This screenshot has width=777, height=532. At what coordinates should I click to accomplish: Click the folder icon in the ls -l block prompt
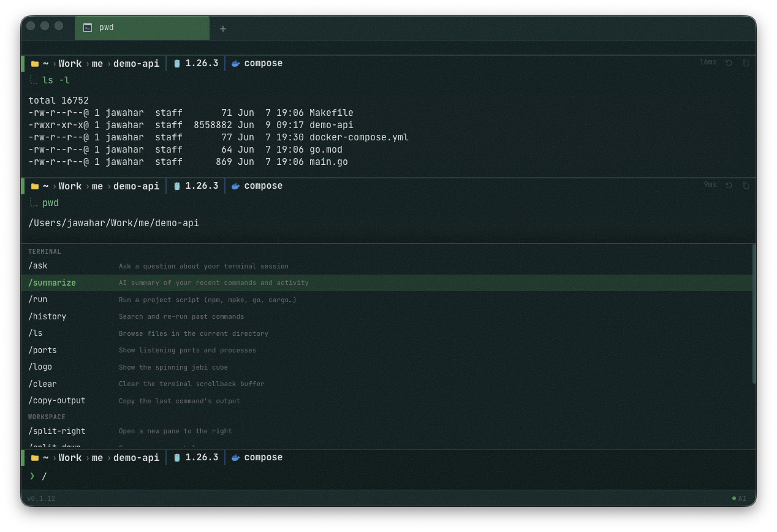pos(35,64)
